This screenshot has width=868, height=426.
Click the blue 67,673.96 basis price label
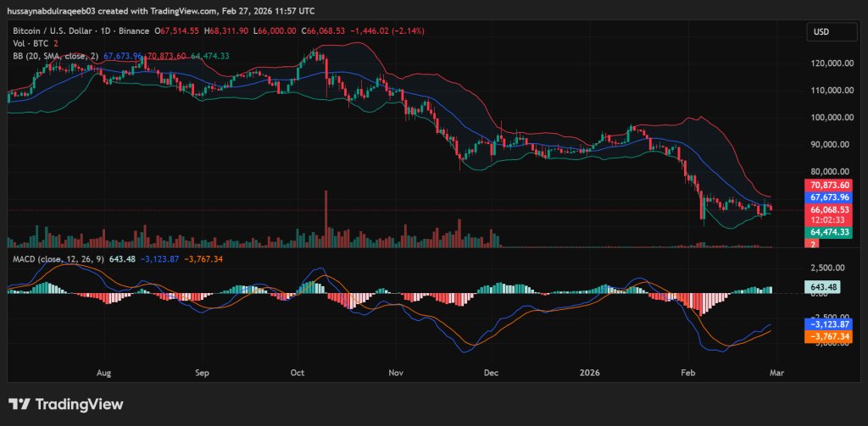(x=829, y=197)
